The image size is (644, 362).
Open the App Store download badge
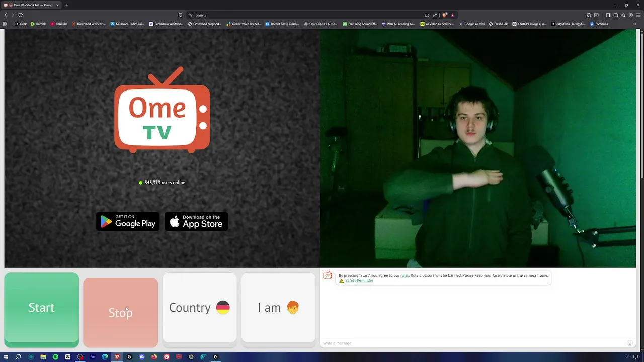coord(196,222)
